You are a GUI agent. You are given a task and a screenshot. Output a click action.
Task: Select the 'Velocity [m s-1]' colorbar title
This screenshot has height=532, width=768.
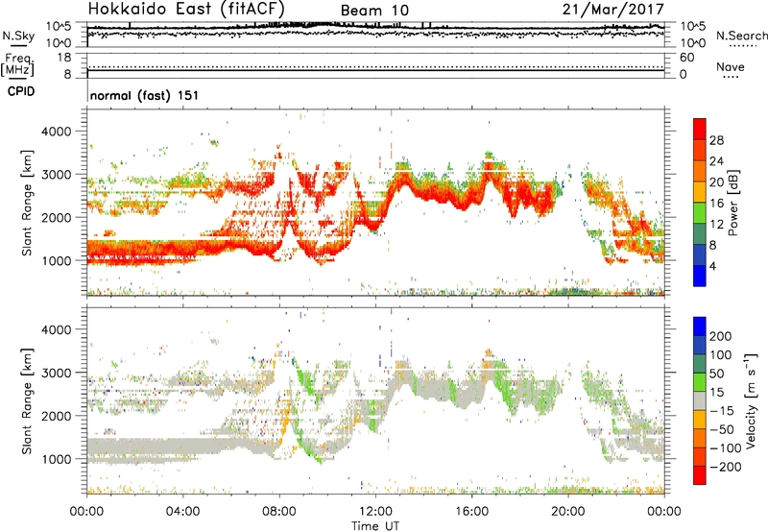[x=751, y=401]
